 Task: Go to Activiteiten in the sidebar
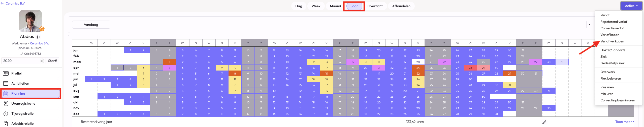[x=20, y=83]
